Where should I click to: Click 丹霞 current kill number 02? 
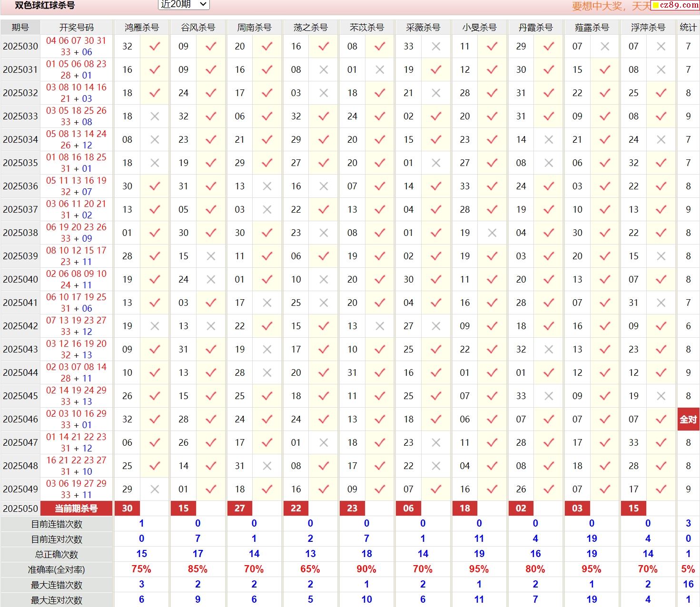pos(521,509)
